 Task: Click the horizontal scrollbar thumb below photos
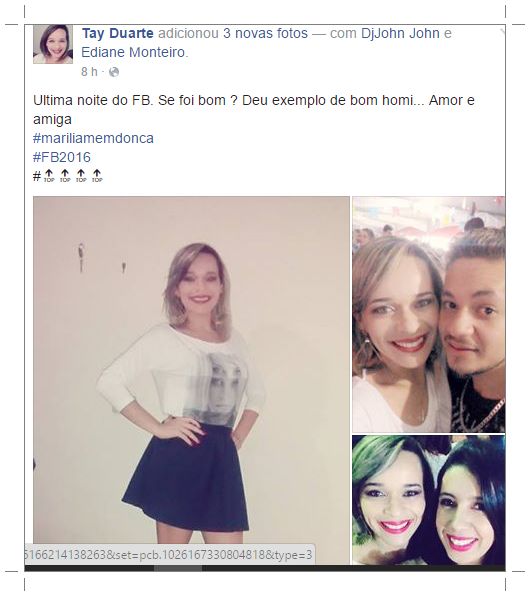click(x=178, y=568)
